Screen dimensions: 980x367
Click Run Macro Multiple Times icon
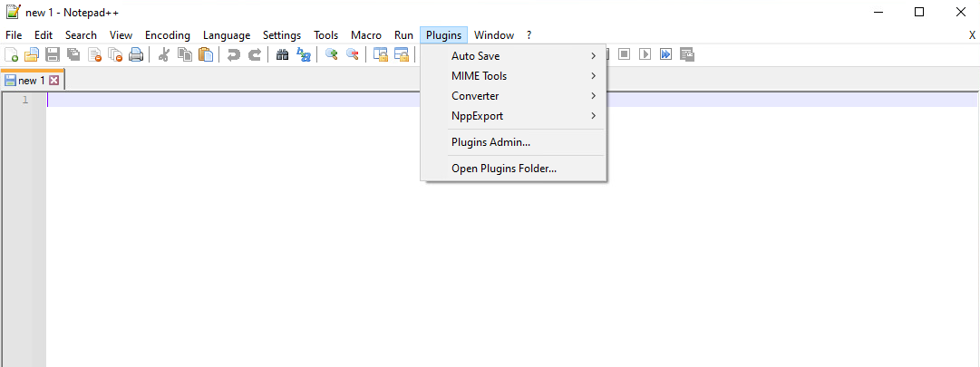click(x=666, y=54)
